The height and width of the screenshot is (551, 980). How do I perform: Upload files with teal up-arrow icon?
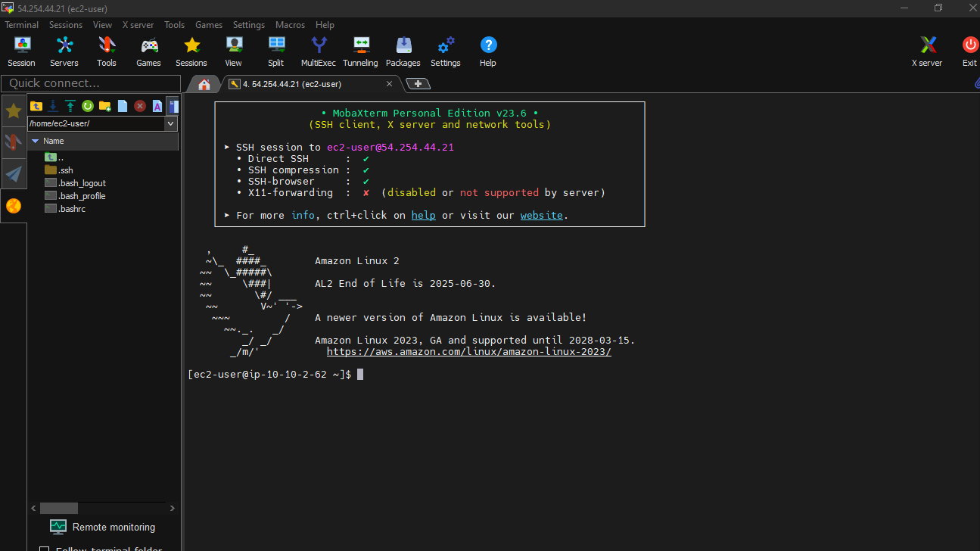point(70,106)
